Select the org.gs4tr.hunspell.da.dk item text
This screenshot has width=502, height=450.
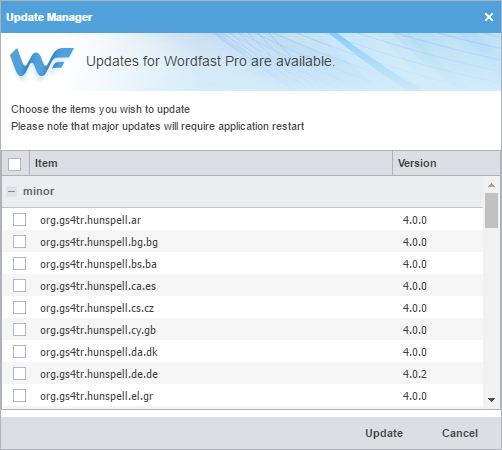point(99,352)
